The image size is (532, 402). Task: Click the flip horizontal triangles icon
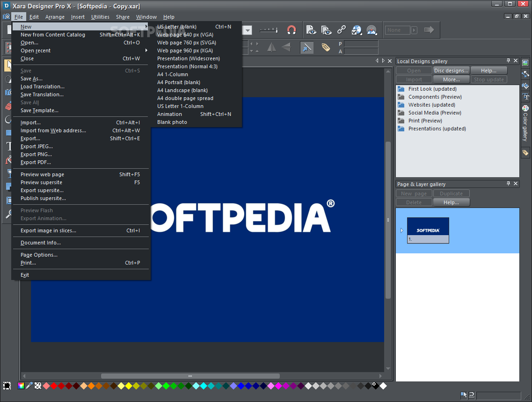point(271,47)
